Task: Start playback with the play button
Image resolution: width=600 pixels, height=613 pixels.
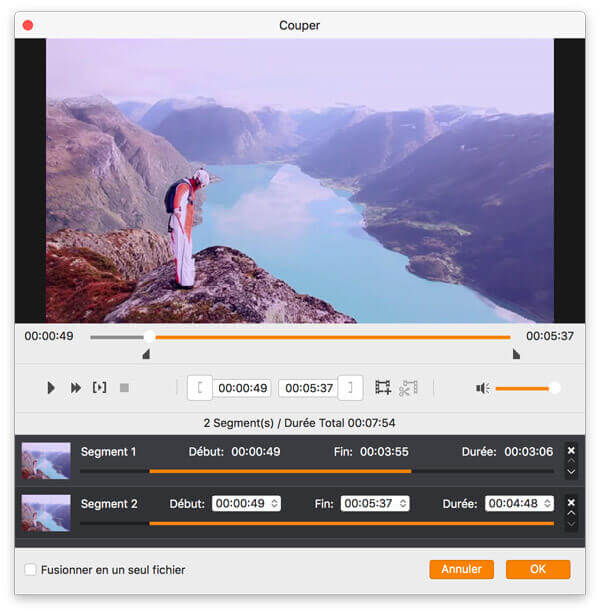Action: tap(51, 388)
